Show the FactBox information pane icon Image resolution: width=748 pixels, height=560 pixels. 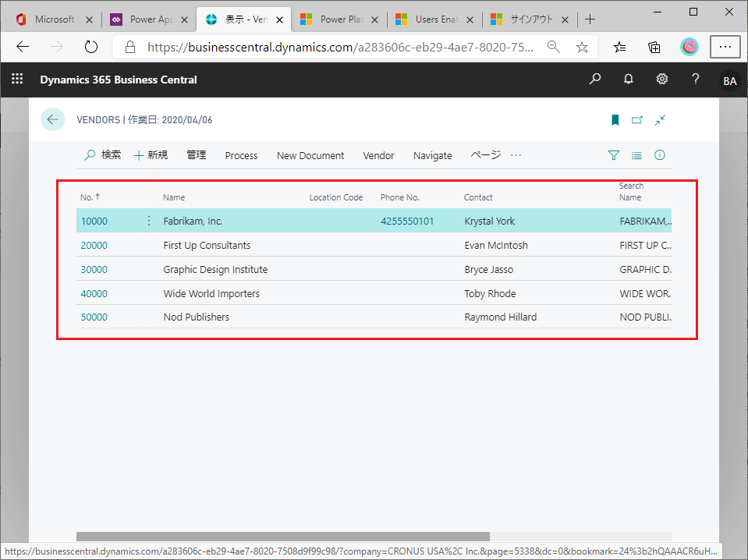coord(660,155)
